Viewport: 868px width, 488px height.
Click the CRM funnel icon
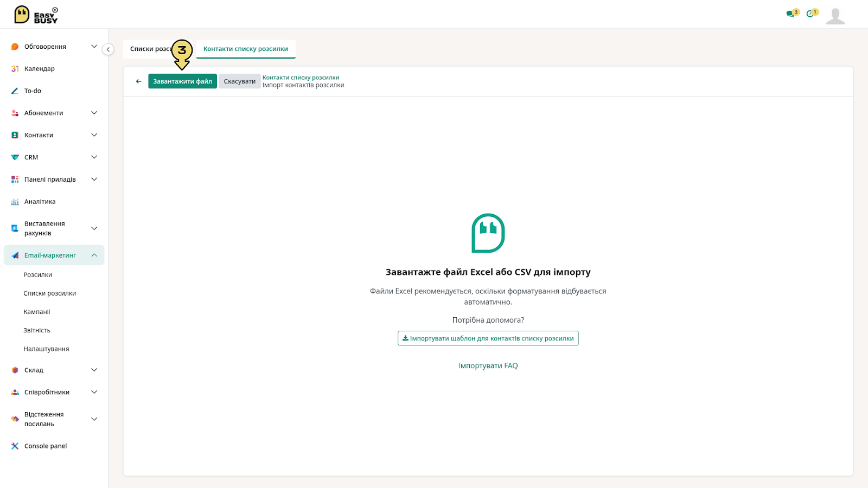pos(15,157)
